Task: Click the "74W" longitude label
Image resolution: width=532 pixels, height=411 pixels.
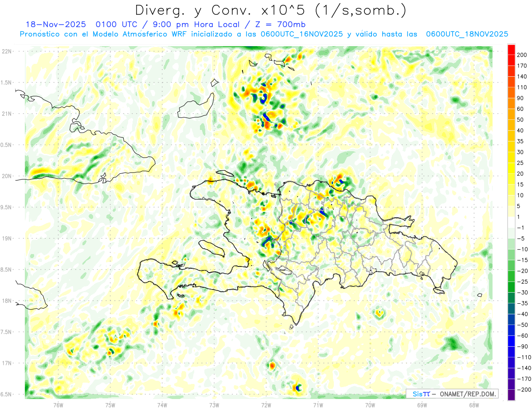Action: point(162,405)
